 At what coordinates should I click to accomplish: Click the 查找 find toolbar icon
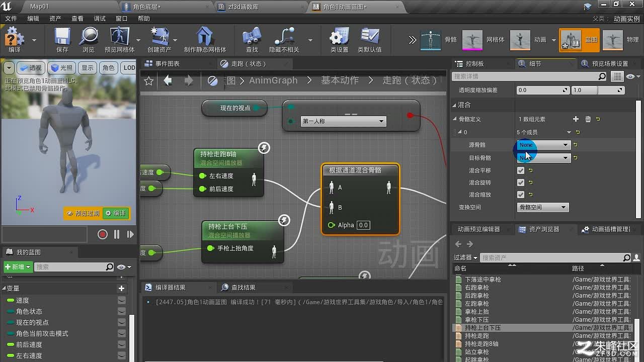[252, 39]
